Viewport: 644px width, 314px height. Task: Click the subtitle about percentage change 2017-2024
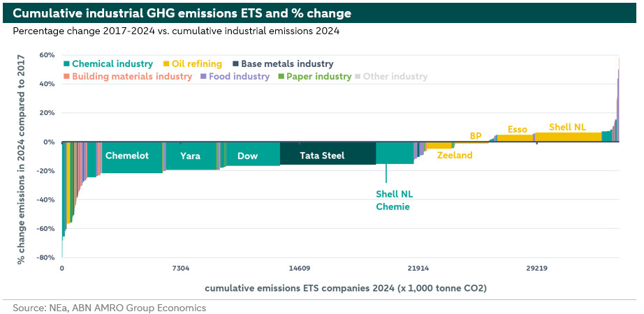[176, 31]
